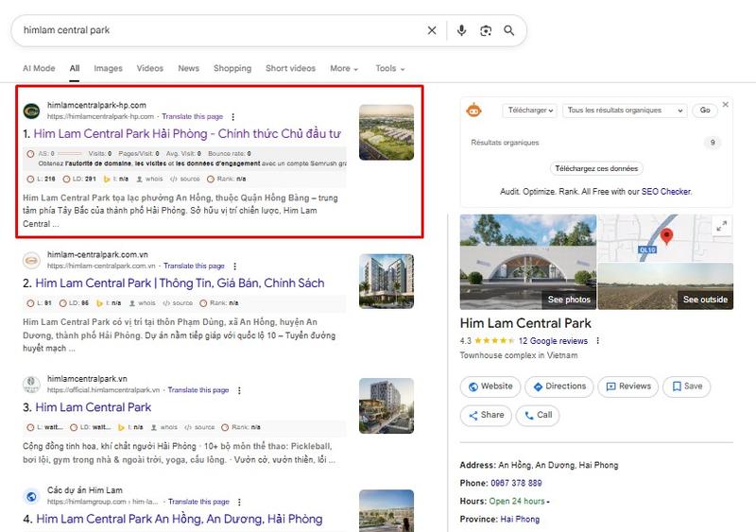Open Tous les résultats organiques dropdown
The width and height of the screenshot is (756, 532).
(625, 111)
